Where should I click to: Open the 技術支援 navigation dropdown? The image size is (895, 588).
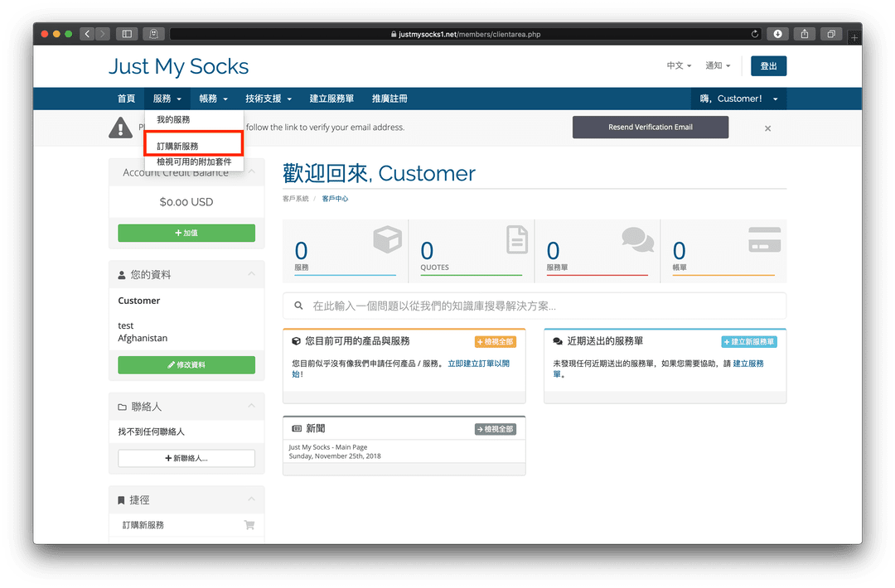(x=268, y=99)
